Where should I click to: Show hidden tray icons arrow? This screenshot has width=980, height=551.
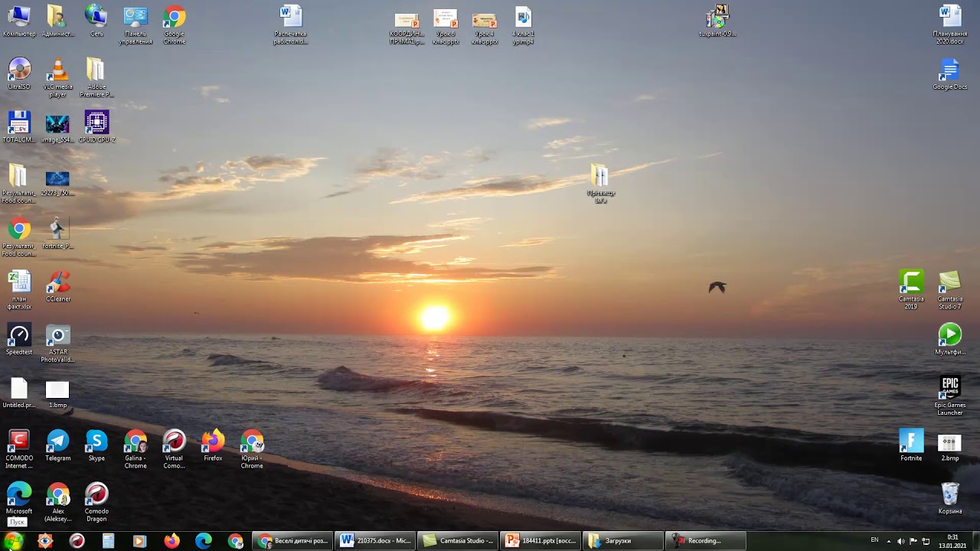point(889,541)
